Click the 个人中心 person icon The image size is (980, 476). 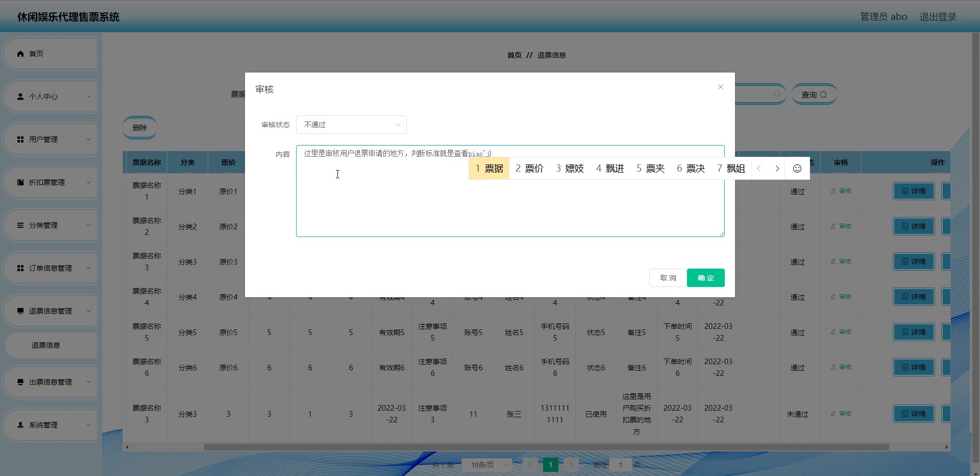click(20, 97)
